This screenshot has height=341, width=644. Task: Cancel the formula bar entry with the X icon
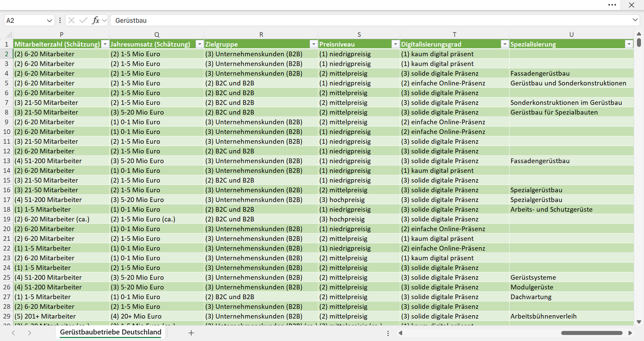[71, 20]
